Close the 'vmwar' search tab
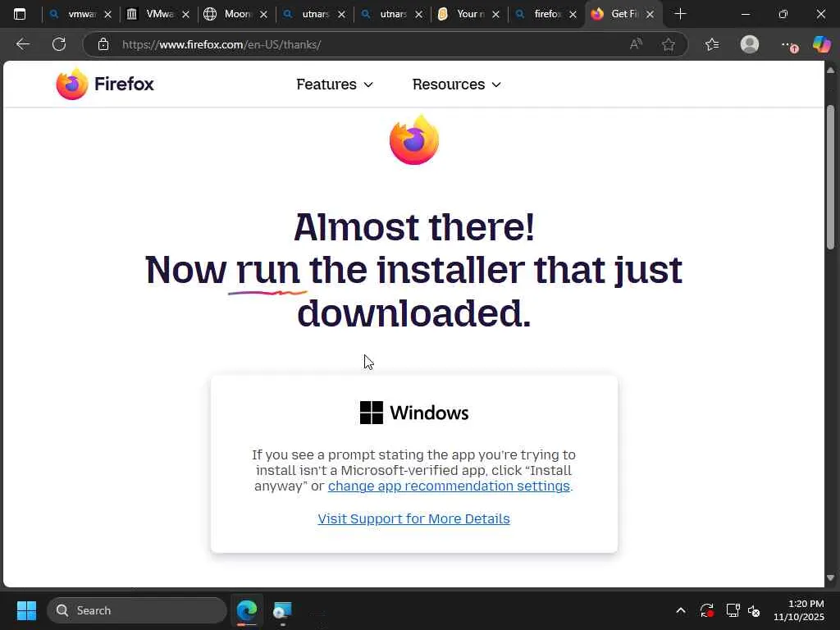840x630 pixels. coord(107,15)
